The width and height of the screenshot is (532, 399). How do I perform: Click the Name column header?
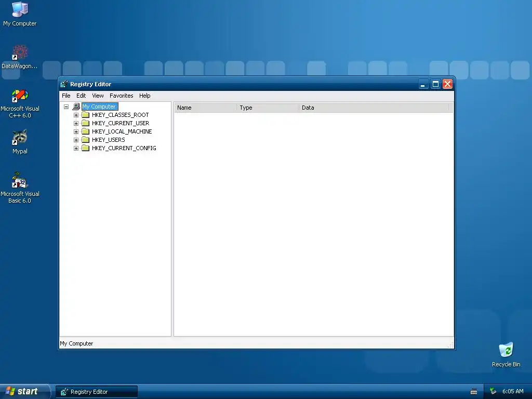point(205,108)
